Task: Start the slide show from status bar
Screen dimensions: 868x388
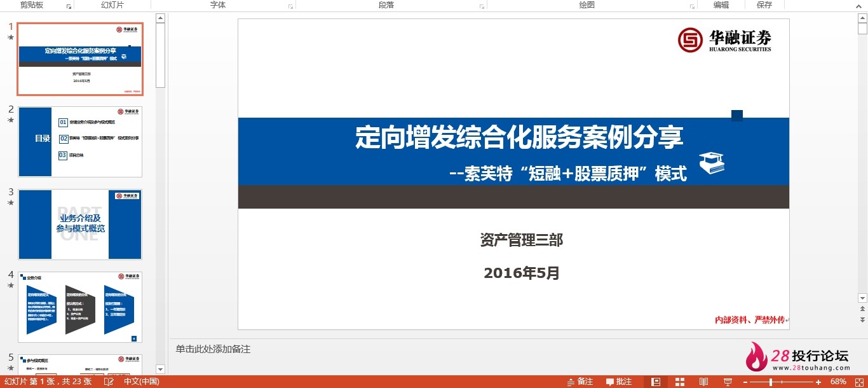Action: tap(727, 382)
